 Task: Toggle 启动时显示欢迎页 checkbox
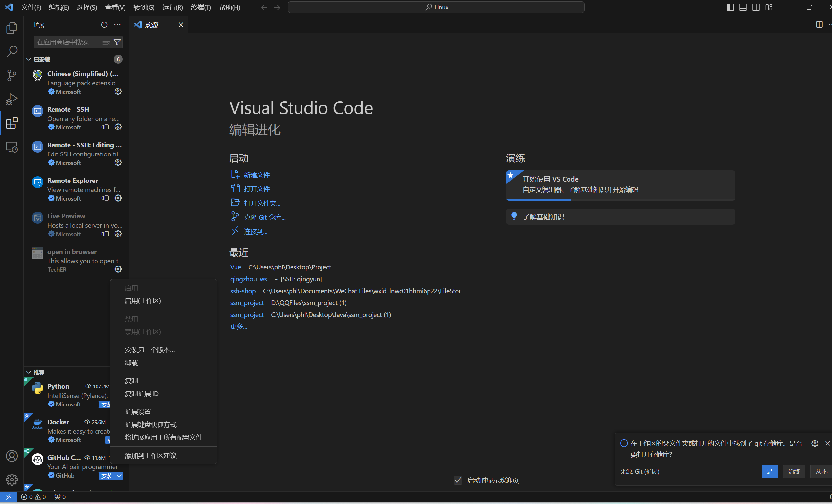[458, 480]
